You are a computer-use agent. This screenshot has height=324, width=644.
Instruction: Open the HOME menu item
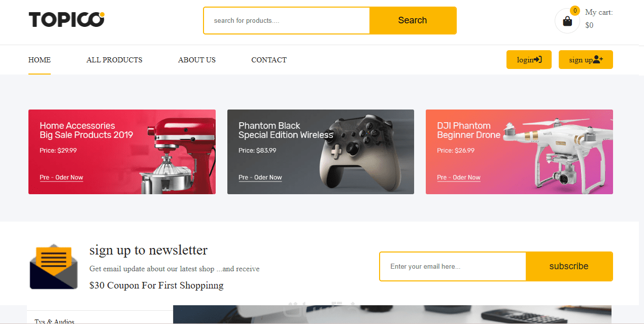click(40, 60)
